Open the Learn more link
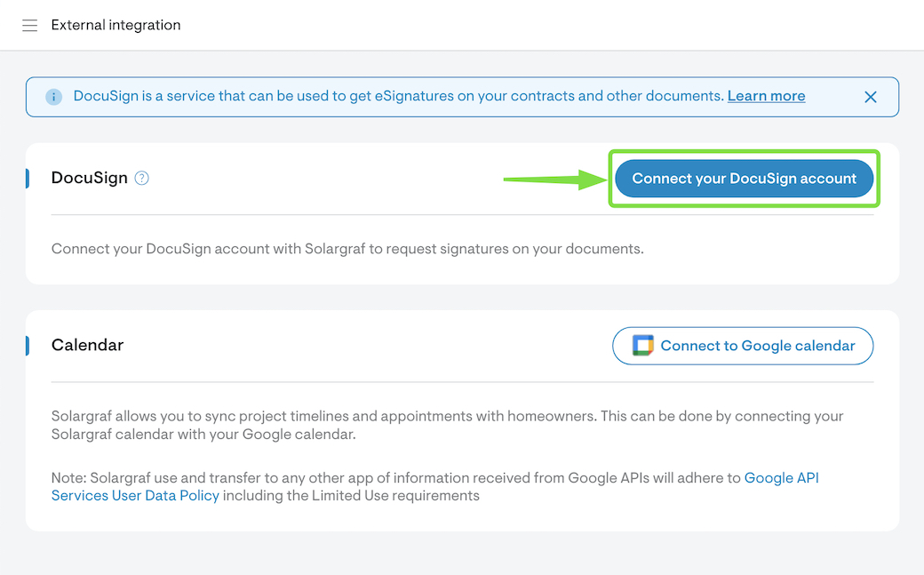Screen dimensions: 924x575 (x=766, y=95)
